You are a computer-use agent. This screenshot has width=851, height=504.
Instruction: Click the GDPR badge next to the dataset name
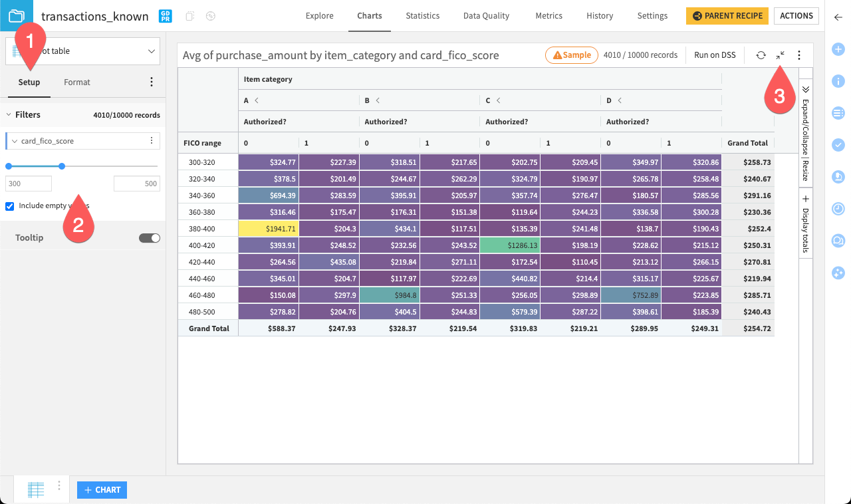[164, 16]
